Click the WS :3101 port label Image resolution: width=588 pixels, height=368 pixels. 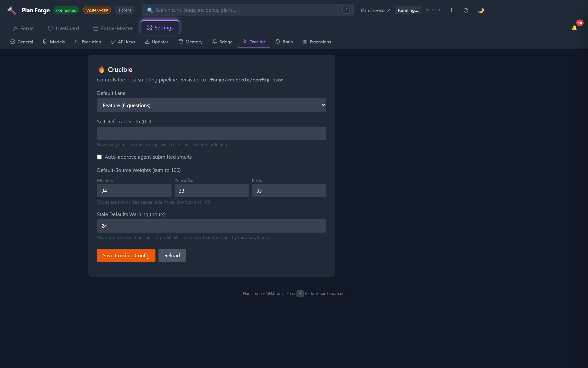[434, 10]
